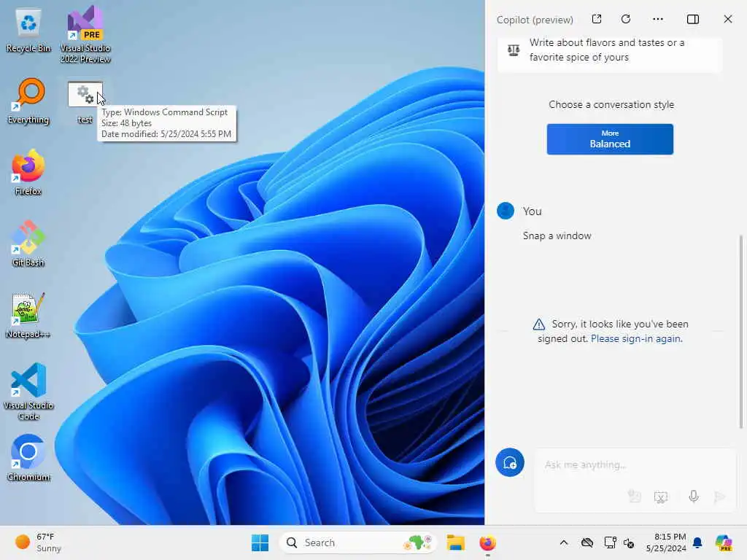Click the Please sign-in again link
The image size is (747, 560).
(x=636, y=338)
